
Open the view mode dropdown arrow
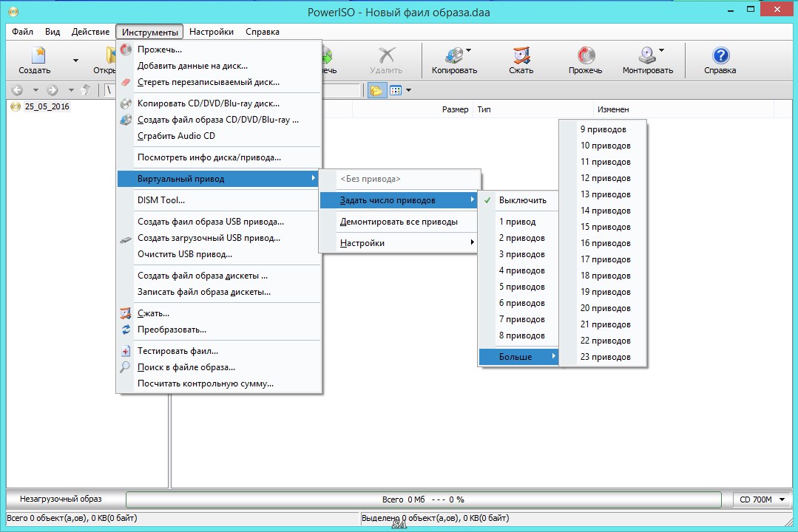408,91
